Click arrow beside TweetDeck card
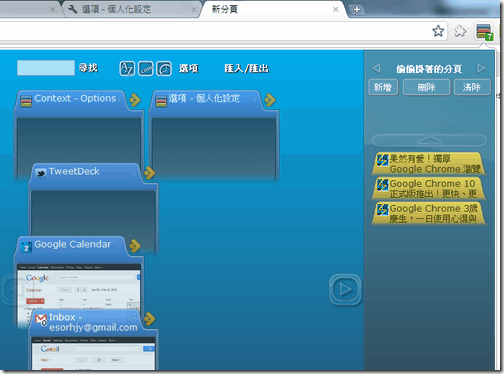 coord(149,173)
